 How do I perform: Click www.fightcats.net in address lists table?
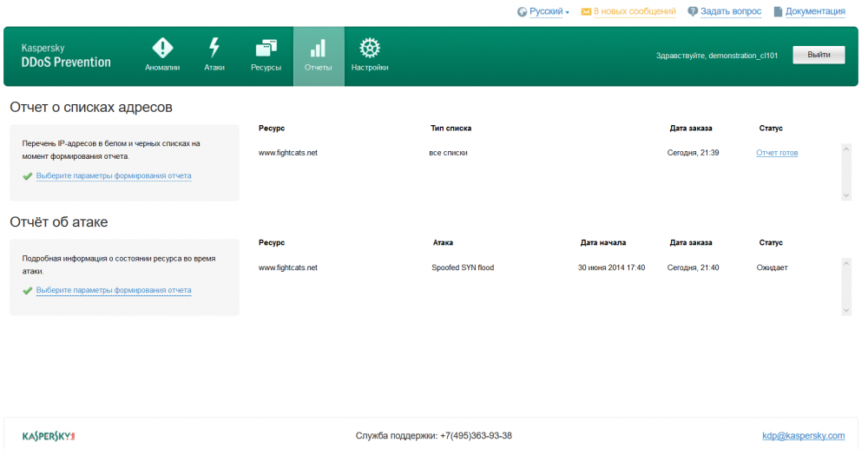tap(288, 153)
